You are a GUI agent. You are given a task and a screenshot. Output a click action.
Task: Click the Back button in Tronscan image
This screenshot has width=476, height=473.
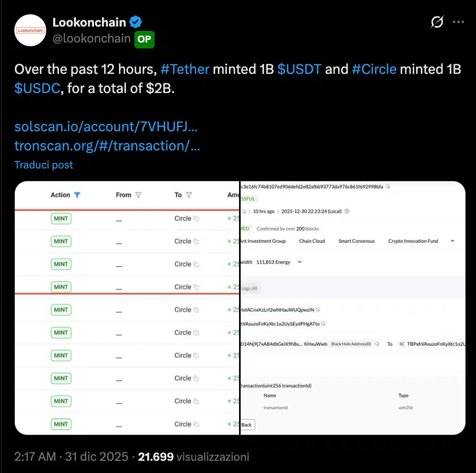[247, 425]
